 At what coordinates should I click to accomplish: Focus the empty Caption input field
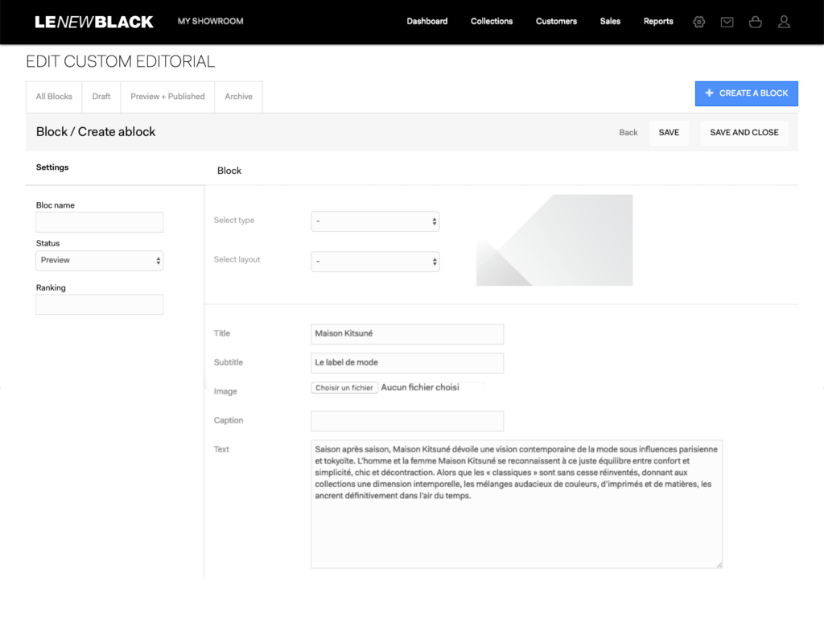(407, 421)
